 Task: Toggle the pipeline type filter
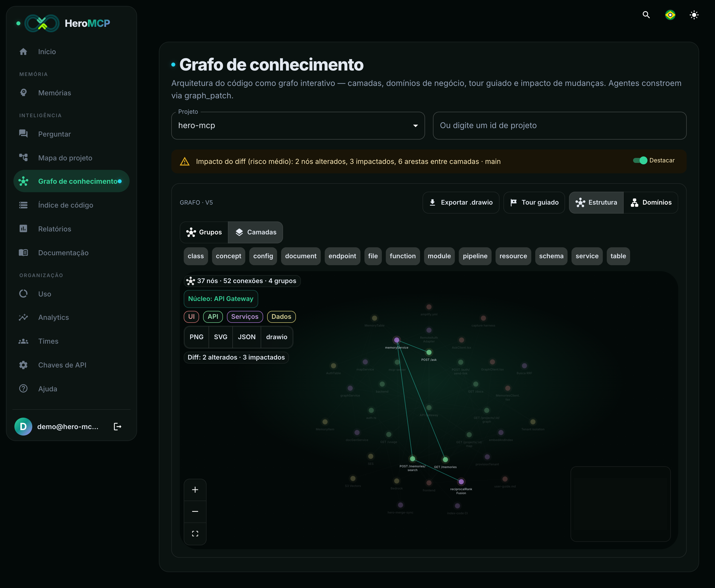coord(475,256)
